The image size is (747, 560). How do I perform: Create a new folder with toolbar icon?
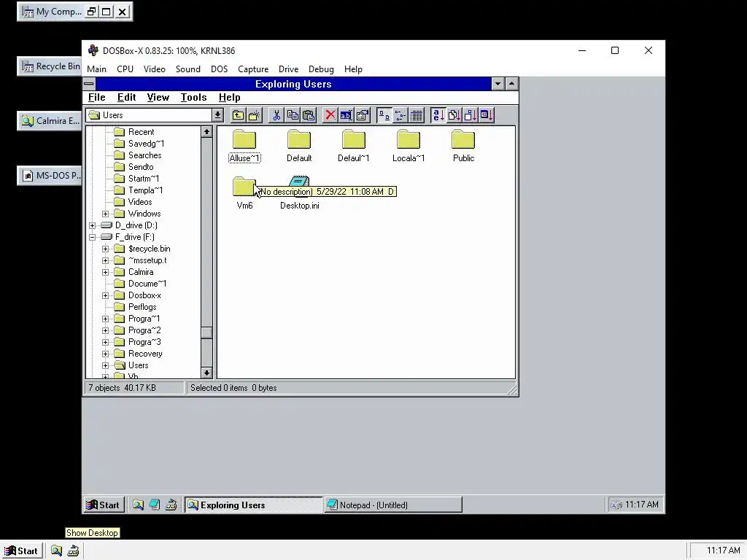(x=255, y=115)
